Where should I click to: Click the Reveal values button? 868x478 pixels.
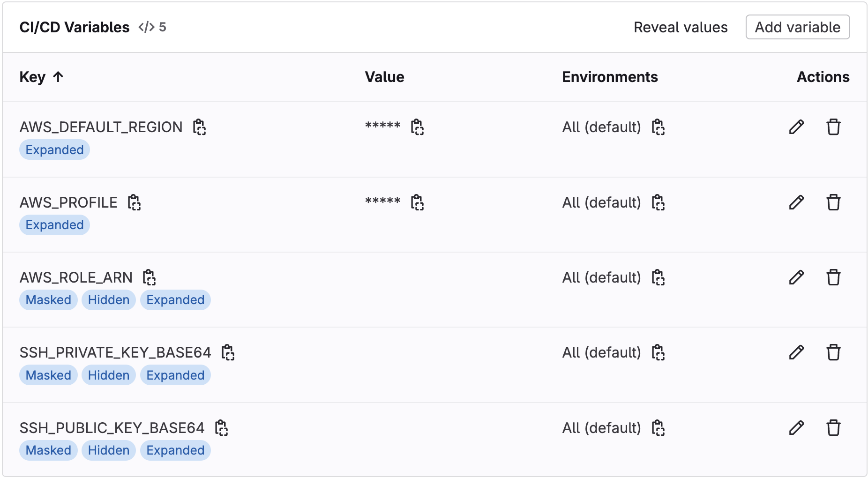point(681,27)
